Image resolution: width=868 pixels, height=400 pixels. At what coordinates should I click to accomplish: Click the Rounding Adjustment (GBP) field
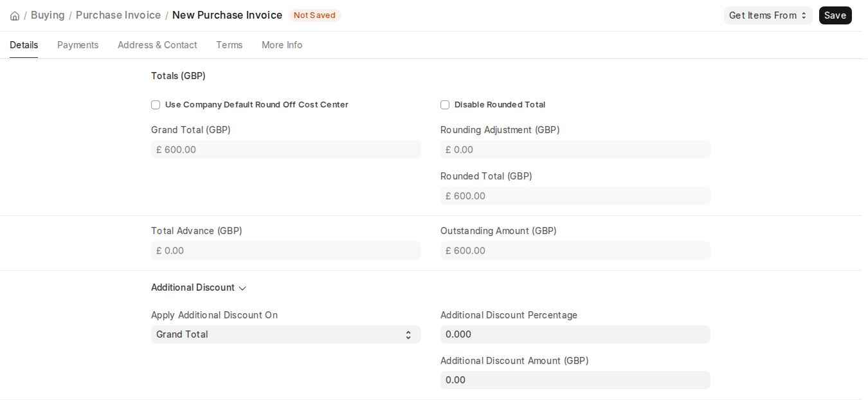pos(575,150)
